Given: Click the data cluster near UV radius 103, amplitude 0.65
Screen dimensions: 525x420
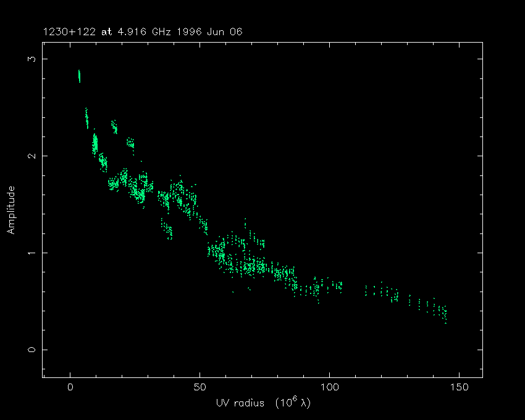Looking at the screenshot, I should click(x=337, y=285).
